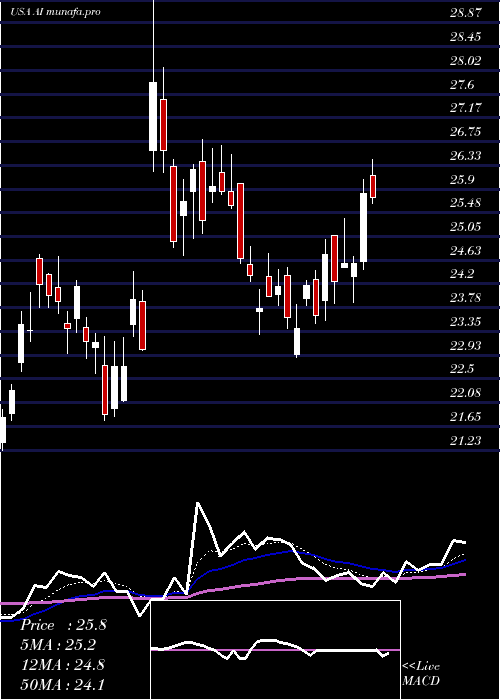Viewport: 500px width, 700px height.
Task: Click the 22.93 price axis label
Action: click(466, 346)
